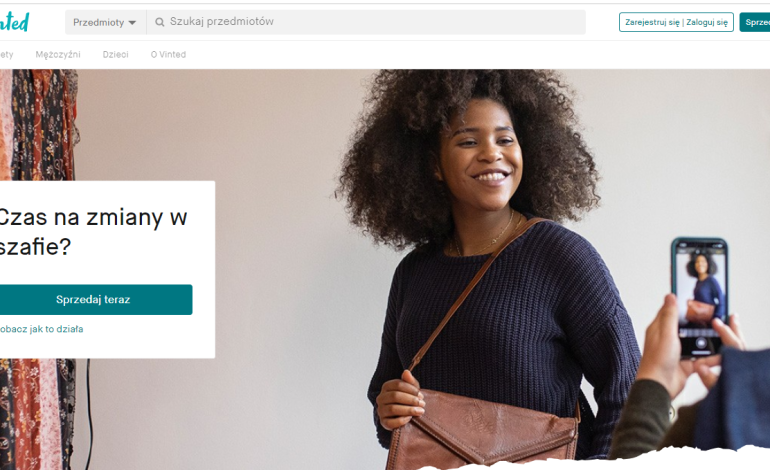This screenshot has height=470, width=770.
Task: Select the Przedmioty category selector
Action: (x=106, y=22)
